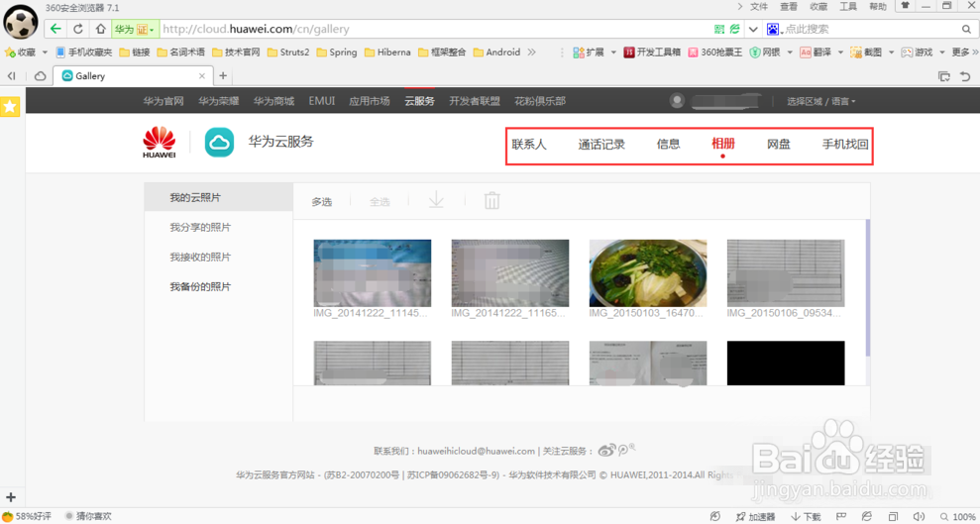Open 花粉俱乐部 link

click(540, 101)
